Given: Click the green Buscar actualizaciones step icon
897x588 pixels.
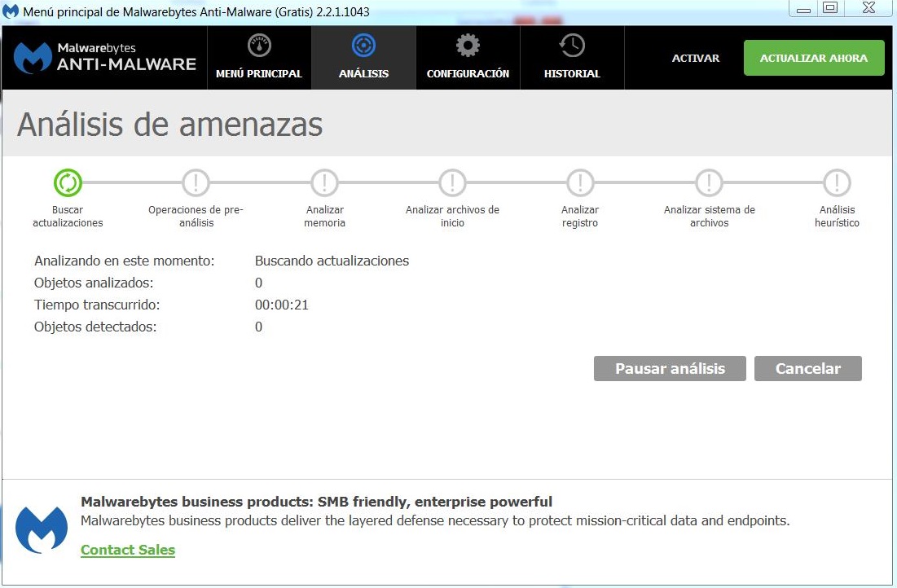Looking at the screenshot, I should point(68,183).
